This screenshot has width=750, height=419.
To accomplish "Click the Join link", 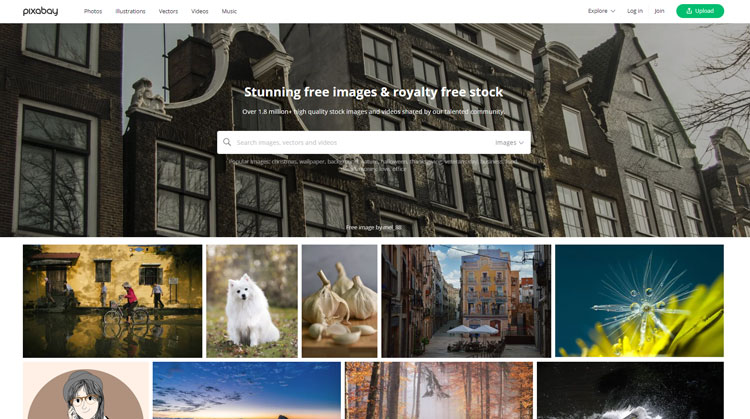I will (659, 11).
